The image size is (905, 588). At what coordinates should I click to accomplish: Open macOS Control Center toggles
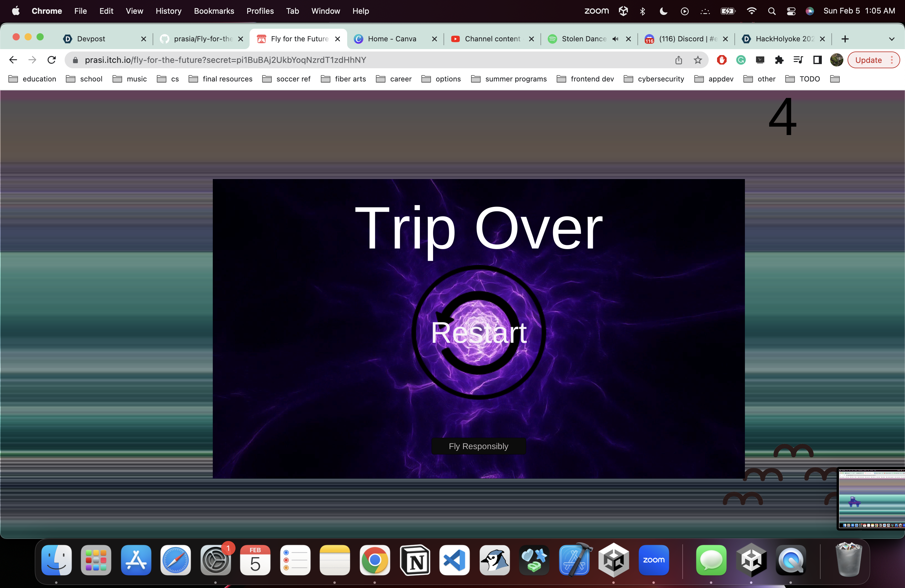point(791,11)
